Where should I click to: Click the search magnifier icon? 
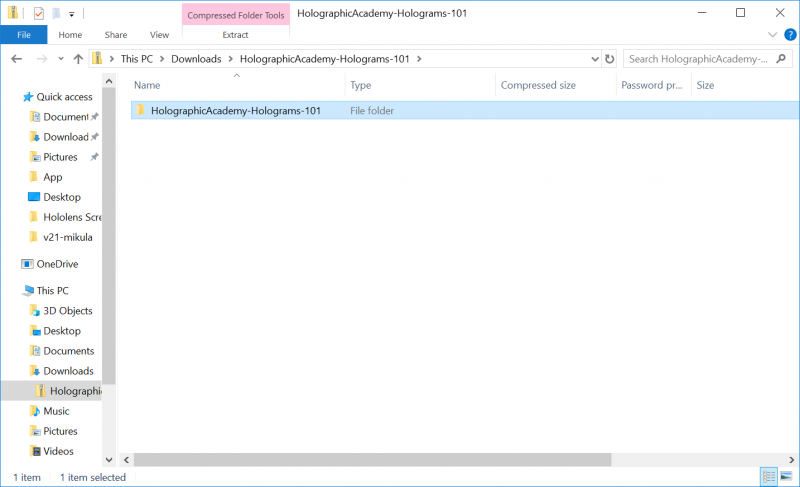[781, 59]
